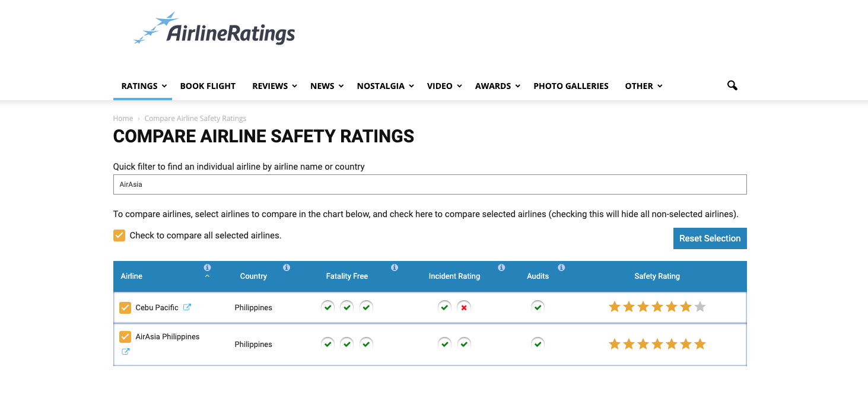Click the Home breadcrumb link
The height and width of the screenshot is (398, 868).
[x=123, y=119]
